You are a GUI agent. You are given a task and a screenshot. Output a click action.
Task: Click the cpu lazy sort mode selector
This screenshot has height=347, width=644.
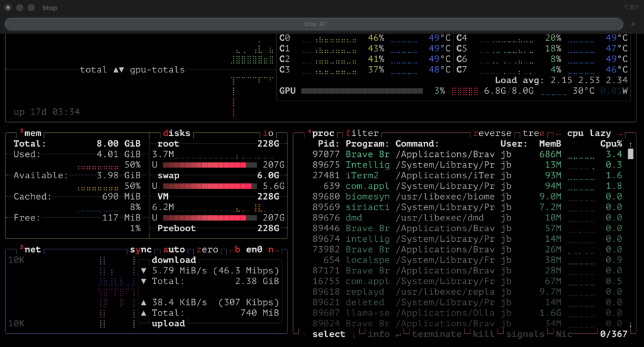pyautogui.click(x=589, y=134)
